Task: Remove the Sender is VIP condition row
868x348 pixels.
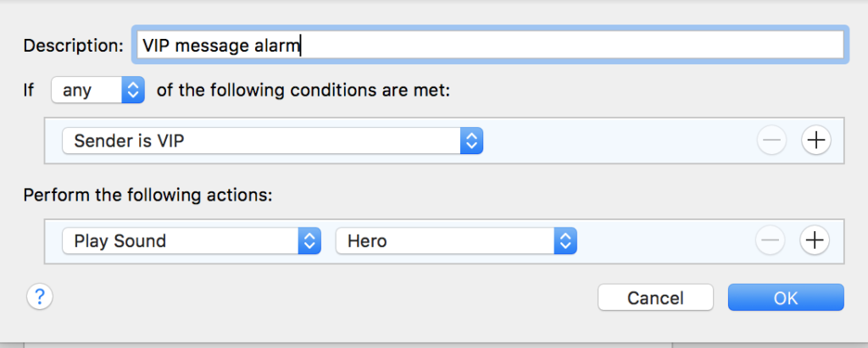Action: (771, 141)
